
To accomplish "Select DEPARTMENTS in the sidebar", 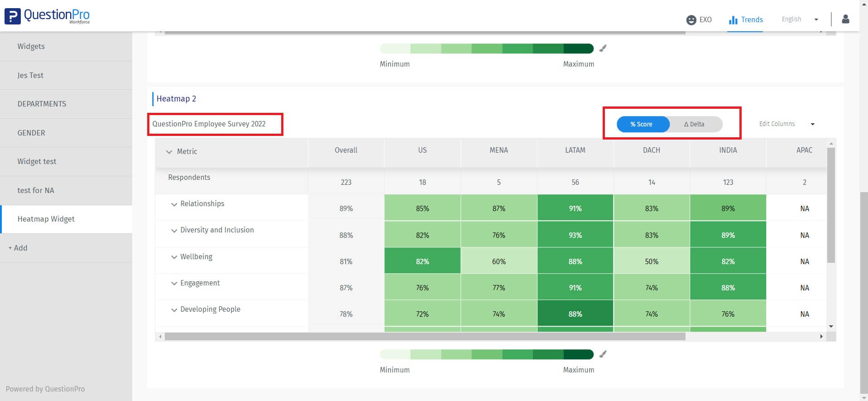I will (x=42, y=104).
